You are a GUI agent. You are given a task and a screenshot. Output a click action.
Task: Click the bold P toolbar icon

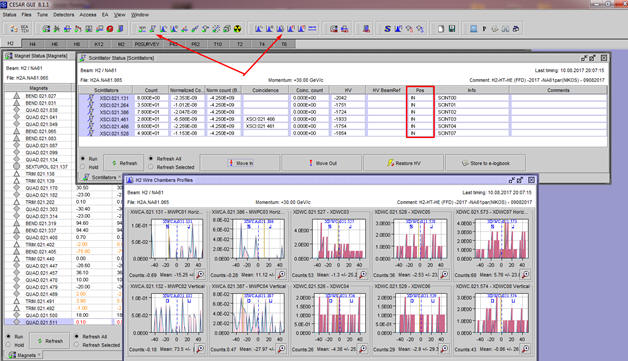point(484,29)
